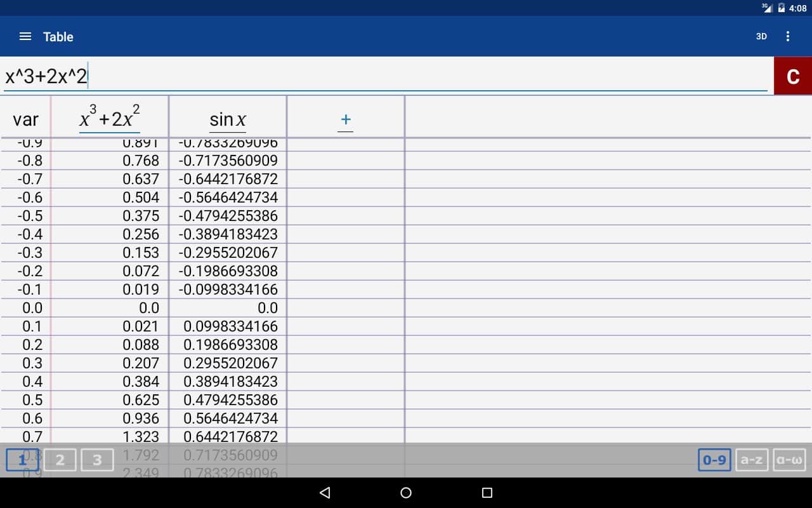Open the hamburger navigation menu

(x=25, y=37)
